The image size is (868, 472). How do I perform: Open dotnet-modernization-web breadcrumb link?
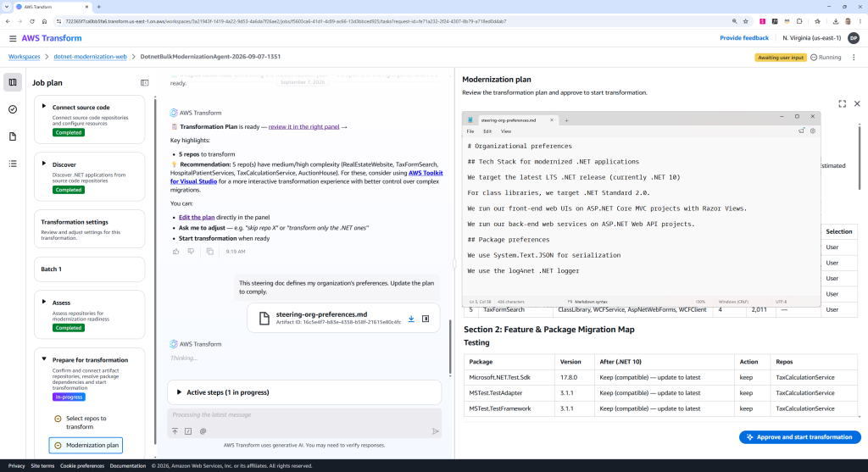pyautogui.click(x=90, y=57)
